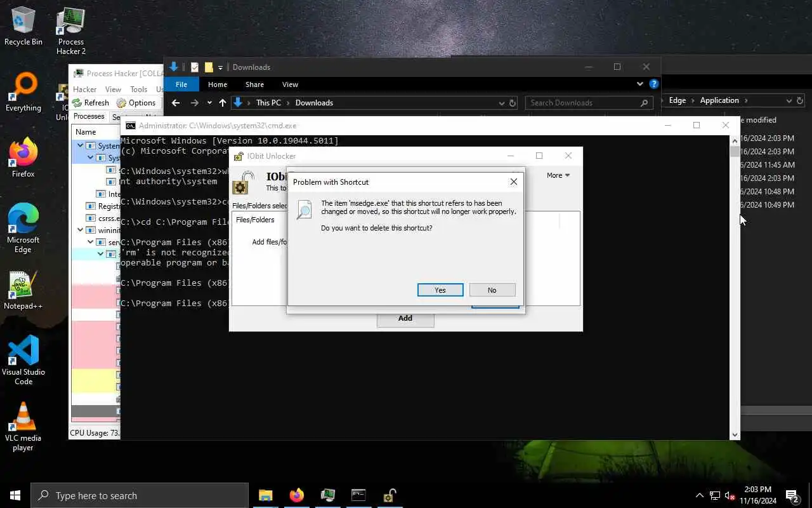Switch to Firefox on the taskbar

296,495
